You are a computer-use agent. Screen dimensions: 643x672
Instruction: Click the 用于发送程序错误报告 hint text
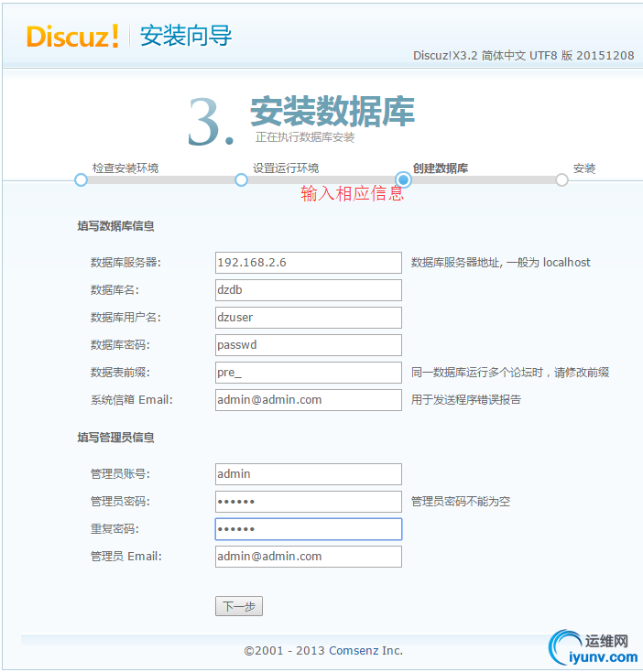(466, 399)
